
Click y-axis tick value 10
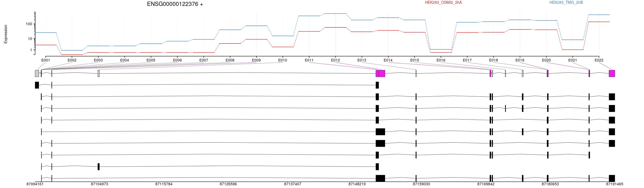30,39
